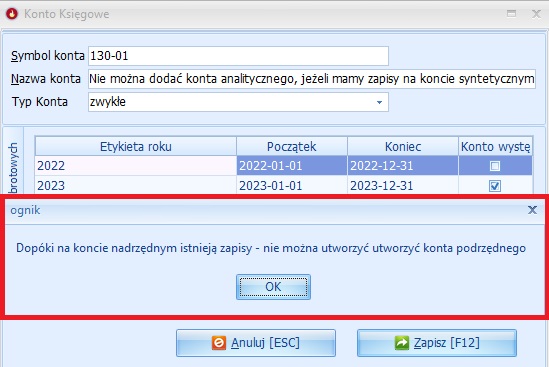Click the 2022-12-31 end date cell
The width and height of the screenshot is (549, 367).
coord(403,166)
